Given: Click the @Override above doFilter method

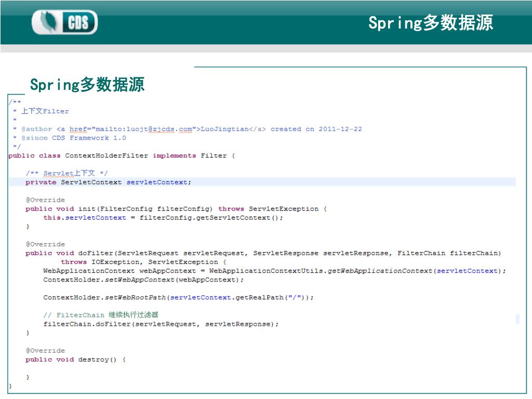Looking at the screenshot, I should click(x=45, y=244).
